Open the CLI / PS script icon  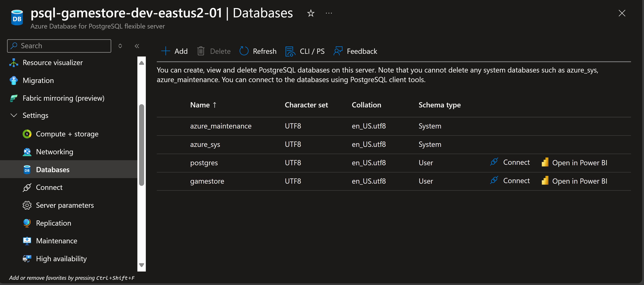(290, 51)
